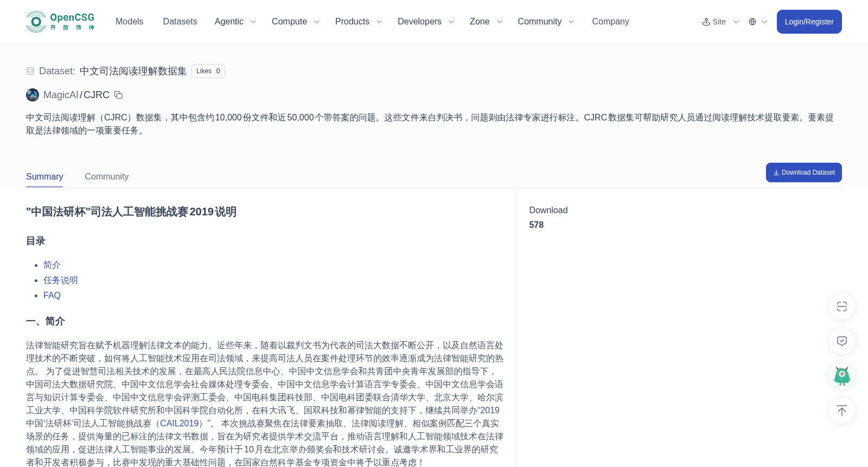This screenshot has height=467, width=868.
Task: Click the Likes 0 button
Action: [208, 71]
